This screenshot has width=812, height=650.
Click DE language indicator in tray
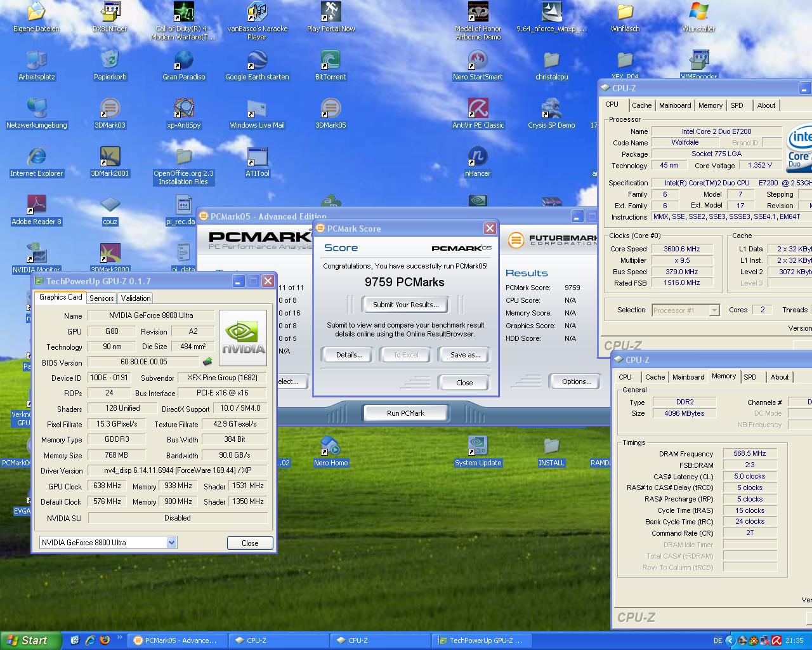pyautogui.click(x=717, y=641)
